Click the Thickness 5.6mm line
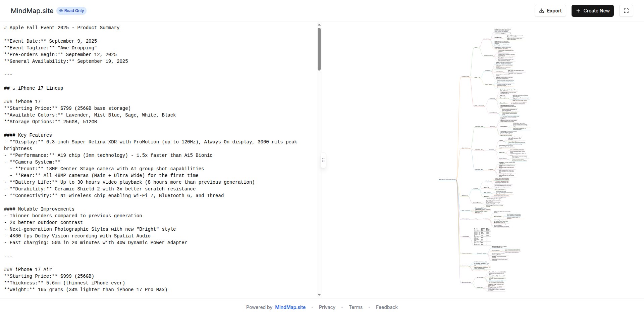 point(65,283)
